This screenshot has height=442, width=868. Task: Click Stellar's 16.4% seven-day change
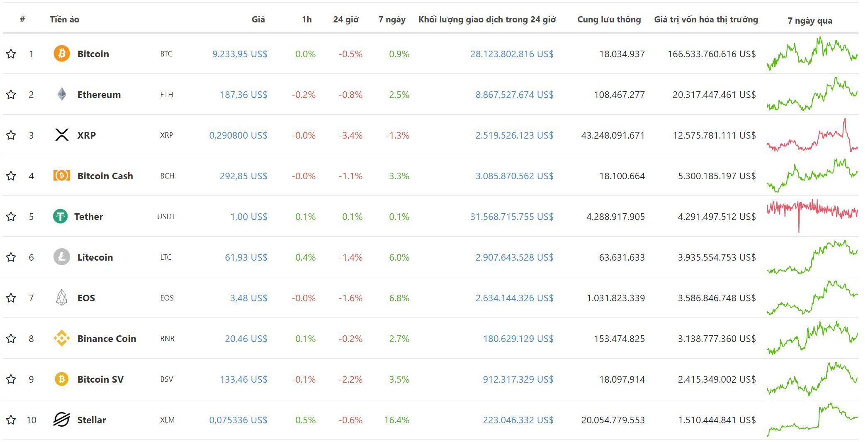pos(396,420)
